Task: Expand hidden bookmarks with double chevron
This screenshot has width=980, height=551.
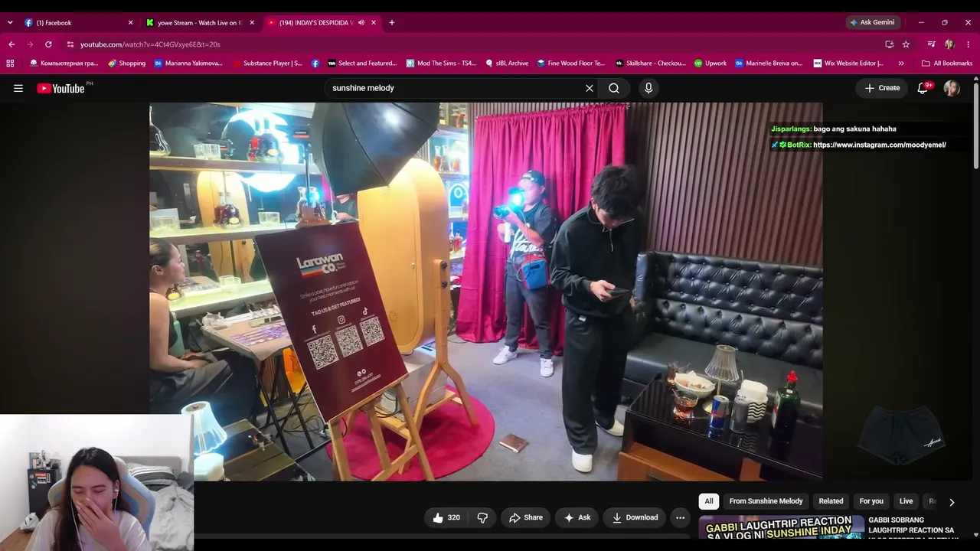Action: pos(901,64)
